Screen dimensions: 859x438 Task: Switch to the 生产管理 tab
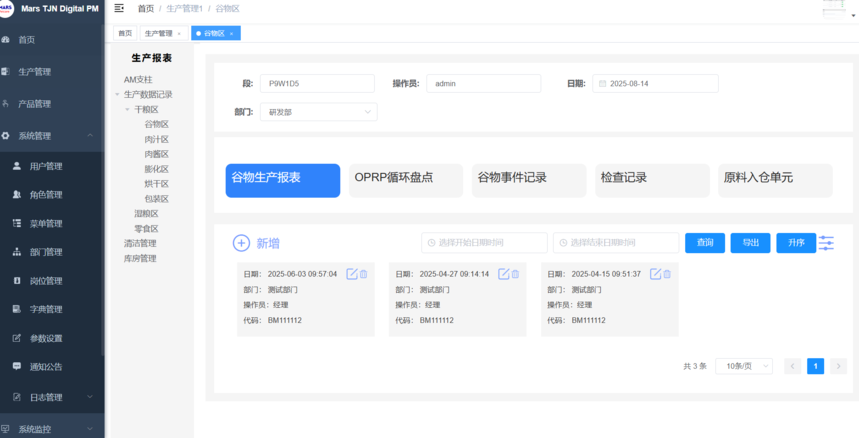pyautogui.click(x=158, y=33)
